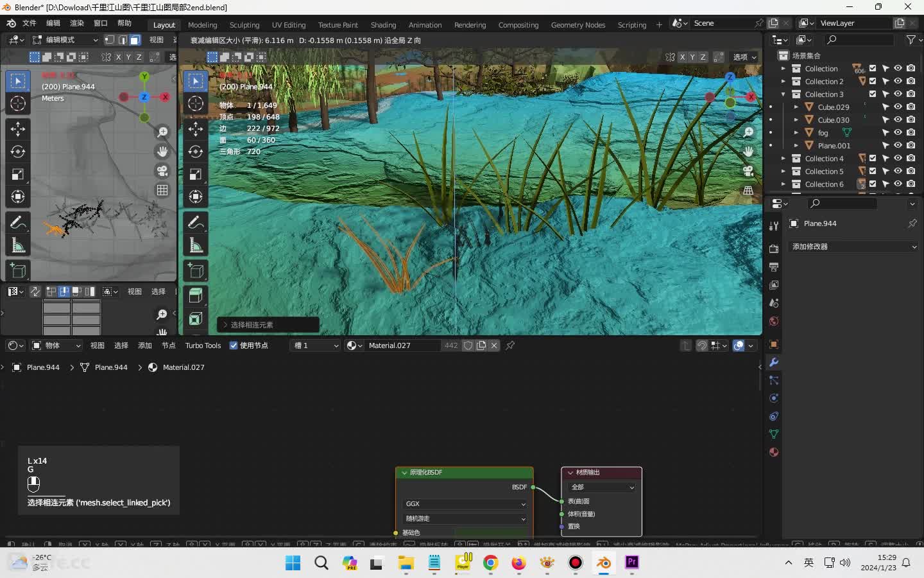Expand the 选择相连元素 operator panel

(268, 325)
